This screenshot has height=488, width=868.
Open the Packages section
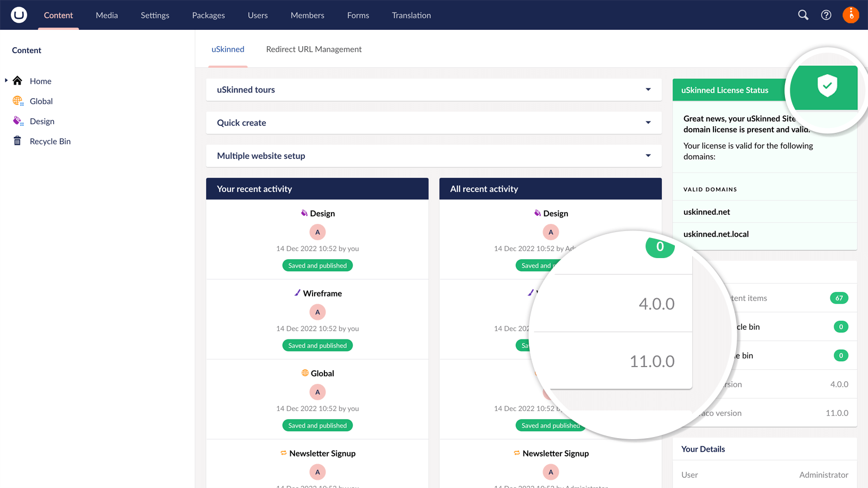point(208,15)
